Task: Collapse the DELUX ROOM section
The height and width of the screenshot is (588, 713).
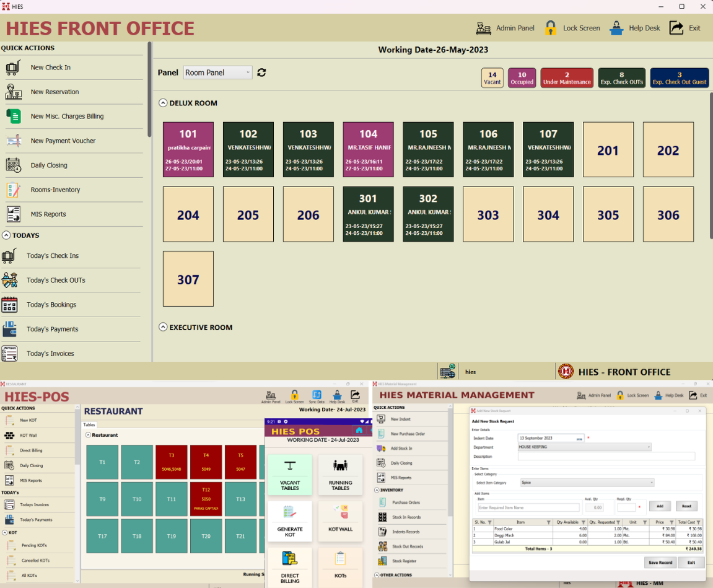Action: 163,103
